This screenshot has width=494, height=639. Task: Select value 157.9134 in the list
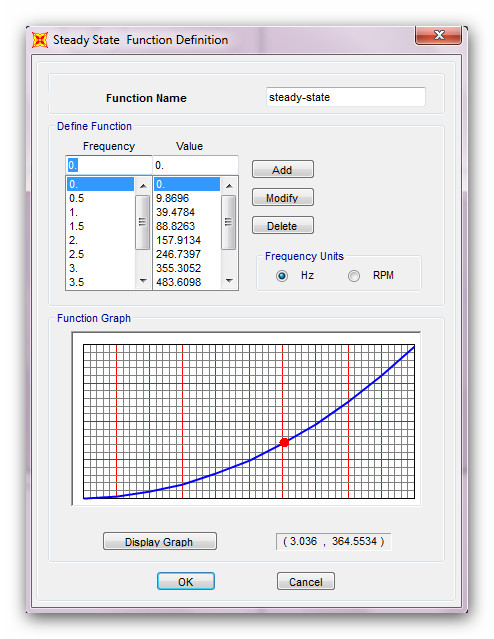click(x=187, y=240)
